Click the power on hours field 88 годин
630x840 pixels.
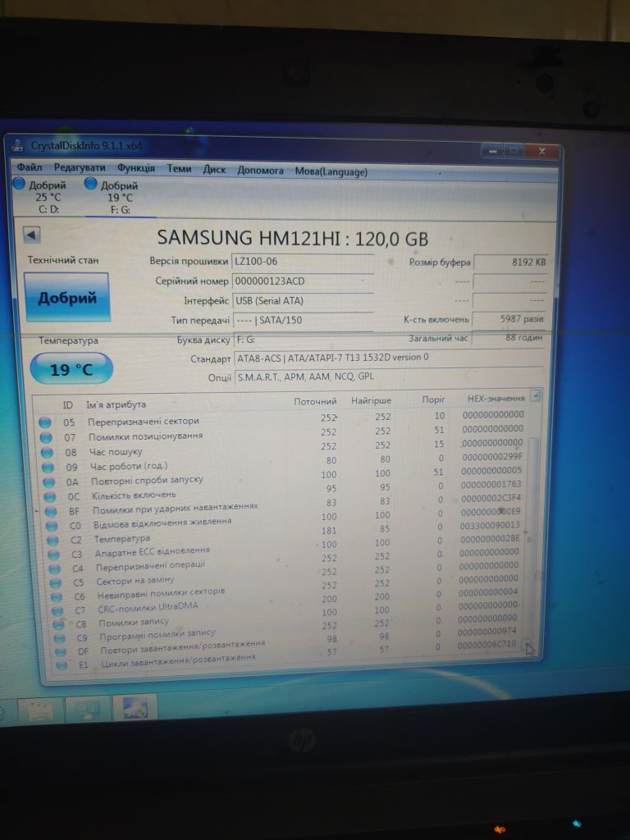tap(509, 338)
